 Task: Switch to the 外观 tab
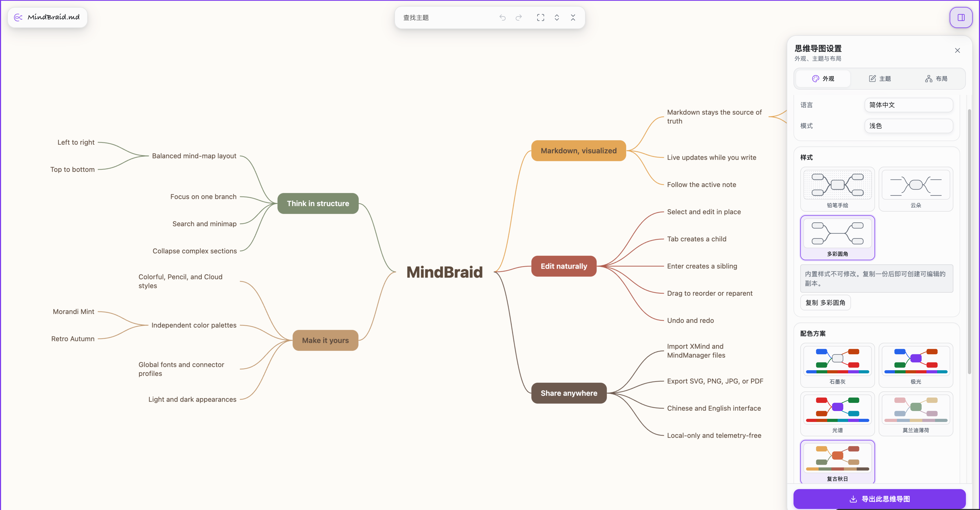(x=823, y=78)
